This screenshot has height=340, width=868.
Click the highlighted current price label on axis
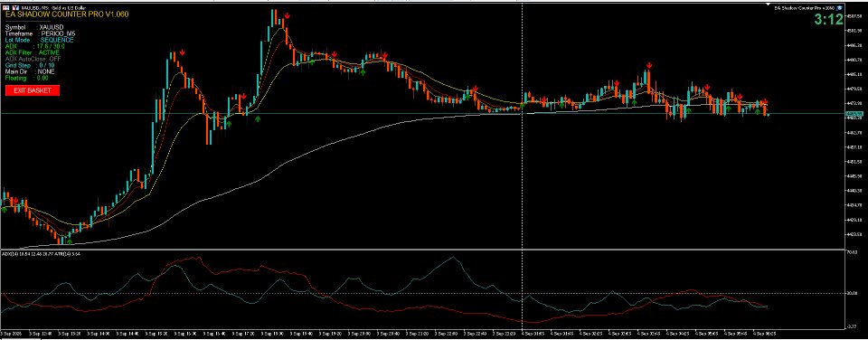tap(854, 114)
